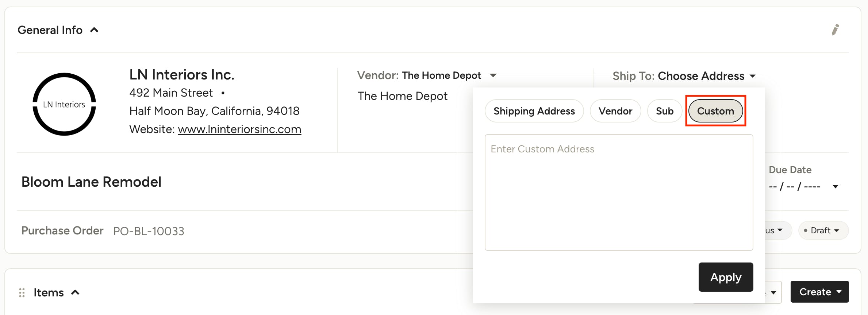Open the Create dropdown button
This screenshot has height=315, width=868.
pos(819,292)
